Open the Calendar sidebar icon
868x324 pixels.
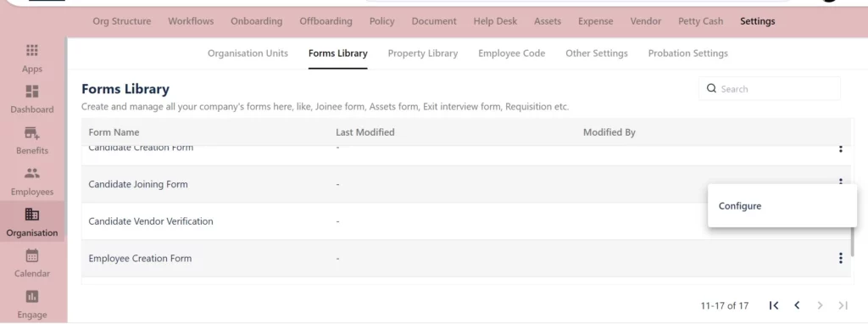[x=32, y=255]
